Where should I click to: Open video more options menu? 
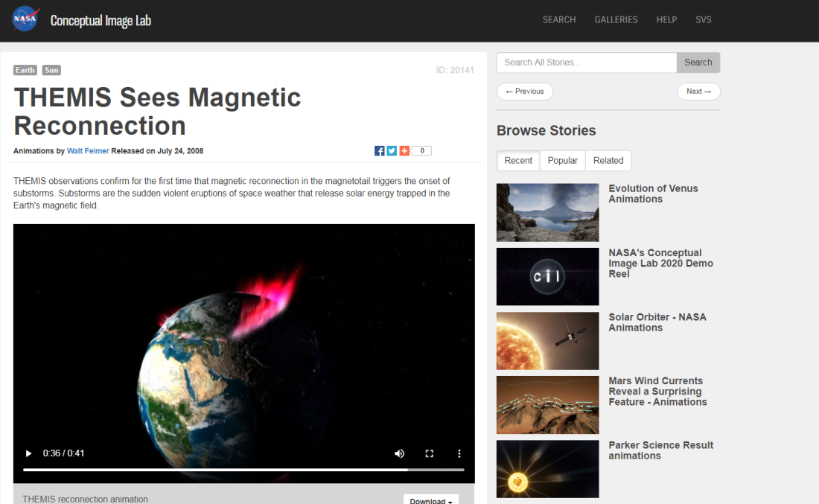[459, 453]
